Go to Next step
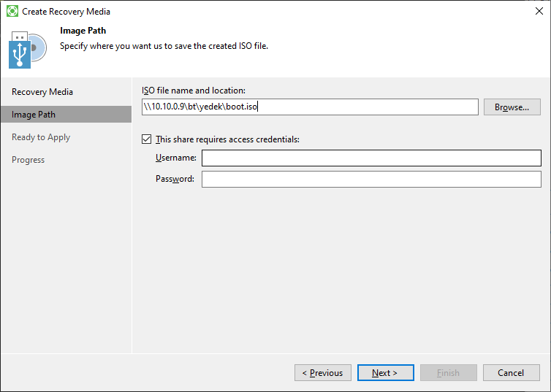The image size is (551, 392). coord(386,373)
